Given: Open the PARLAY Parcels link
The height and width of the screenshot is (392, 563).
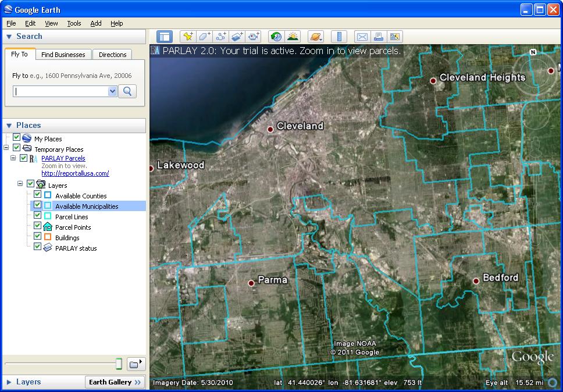Looking at the screenshot, I should 63,158.
